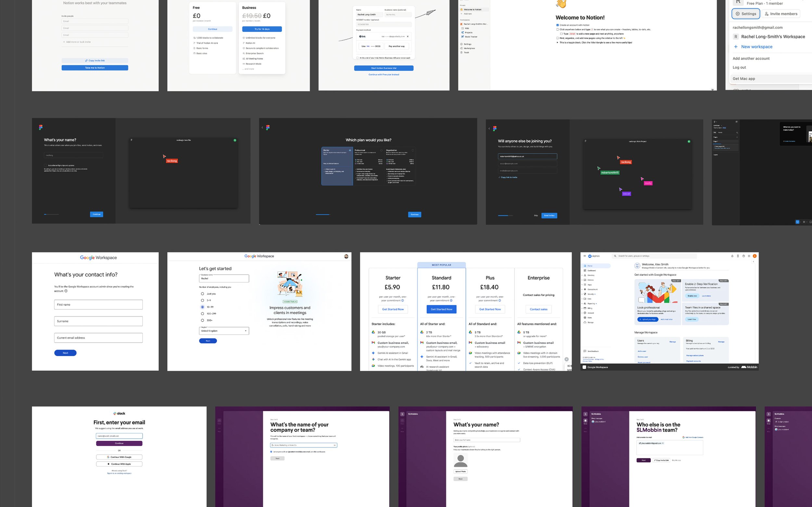
Task: Select the 'Just you' radio button
Action: (202, 294)
